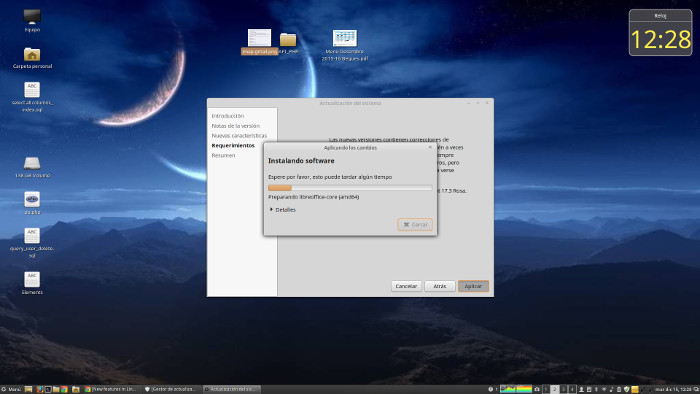Click the show desktop icon in the panel
The height and width of the screenshot is (394, 700).
tap(28, 389)
